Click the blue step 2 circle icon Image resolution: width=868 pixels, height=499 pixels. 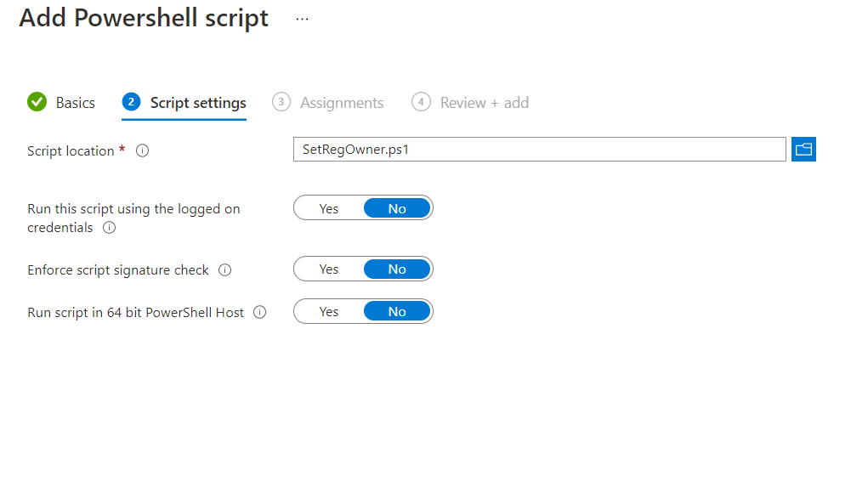tap(131, 102)
